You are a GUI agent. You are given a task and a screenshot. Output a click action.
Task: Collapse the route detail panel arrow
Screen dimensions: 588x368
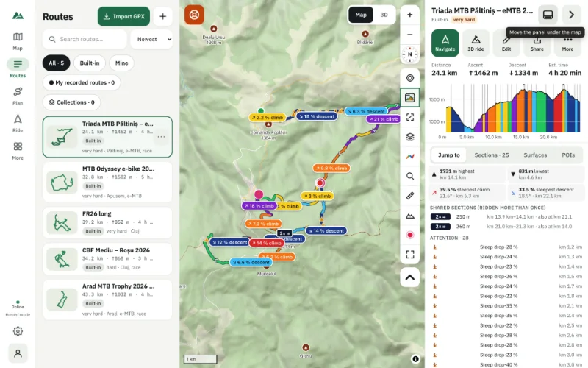click(x=572, y=15)
